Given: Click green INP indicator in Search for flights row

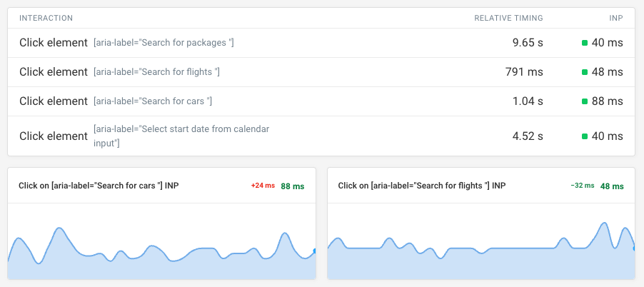Looking at the screenshot, I should tap(585, 72).
